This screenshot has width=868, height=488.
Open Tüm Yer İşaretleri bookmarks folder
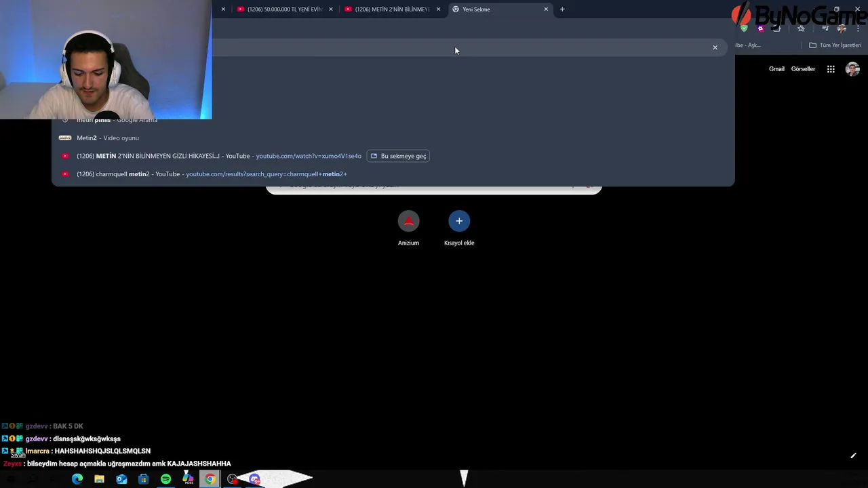[835, 45]
